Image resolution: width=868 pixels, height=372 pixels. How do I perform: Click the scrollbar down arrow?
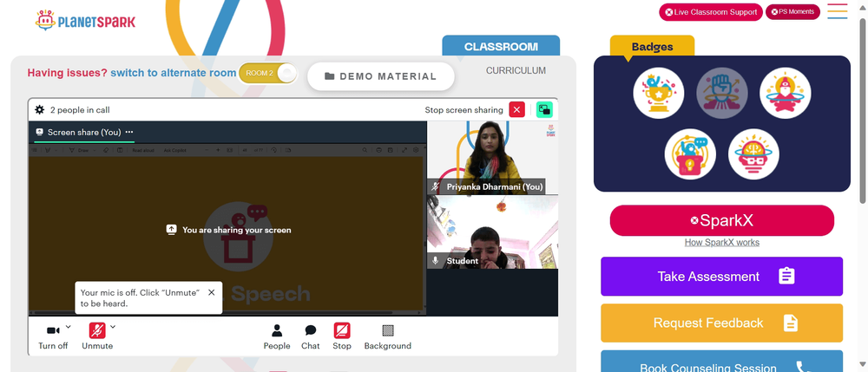863,363
